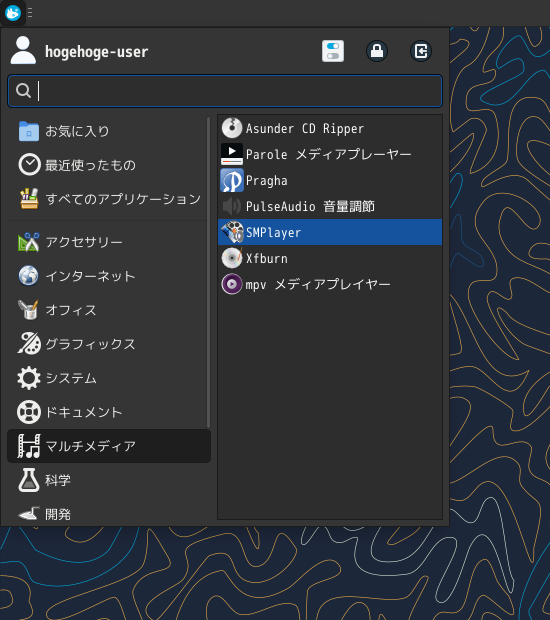Click the application search field
Image resolution: width=550 pixels, height=620 pixels.
pyautogui.click(x=225, y=91)
